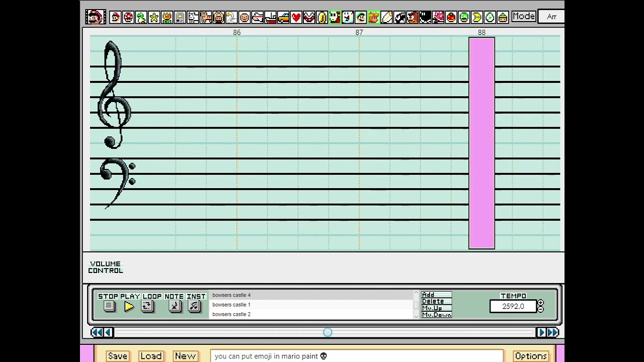Click the song title text field
The height and width of the screenshot is (362, 644).
point(356,356)
